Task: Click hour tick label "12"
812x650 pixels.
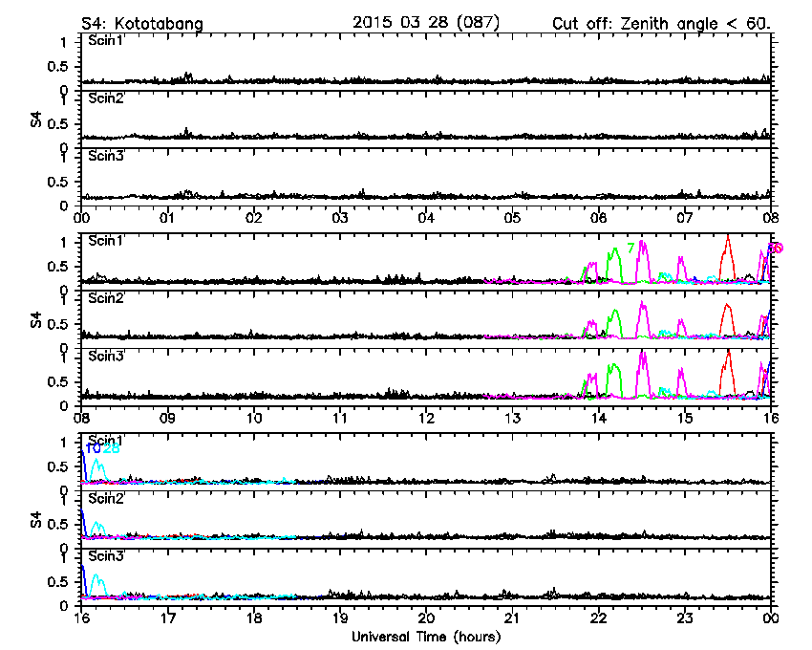Action: 426,418
